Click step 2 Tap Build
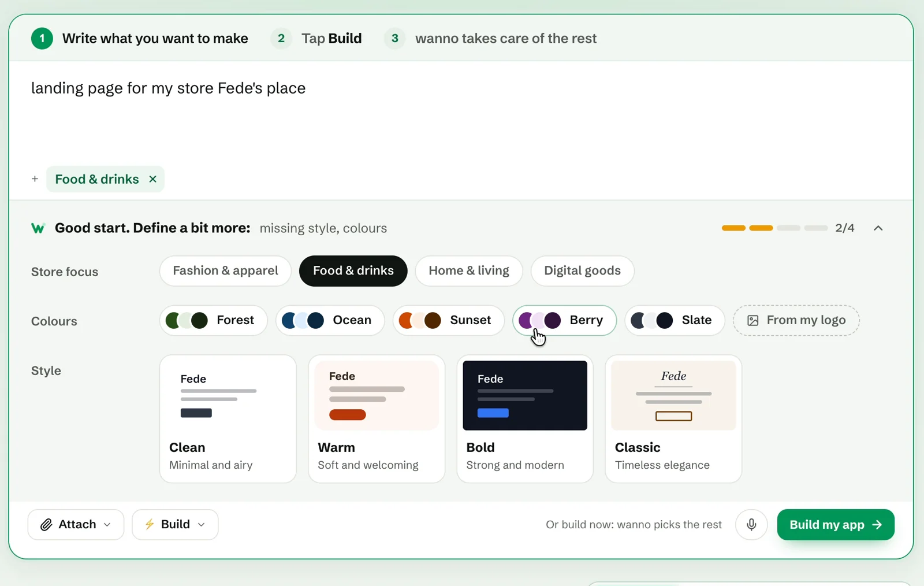The width and height of the screenshot is (924, 586). [x=316, y=39]
